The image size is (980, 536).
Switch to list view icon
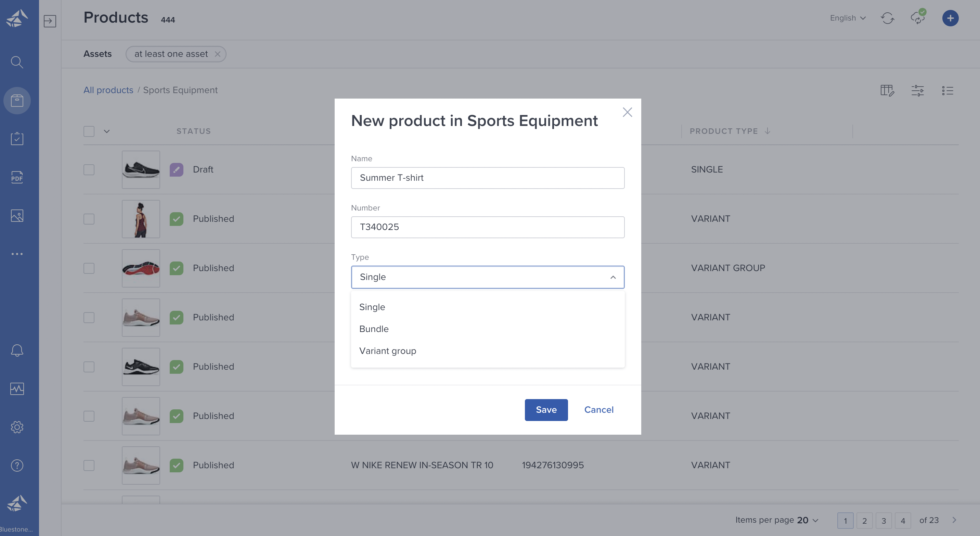point(947,91)
